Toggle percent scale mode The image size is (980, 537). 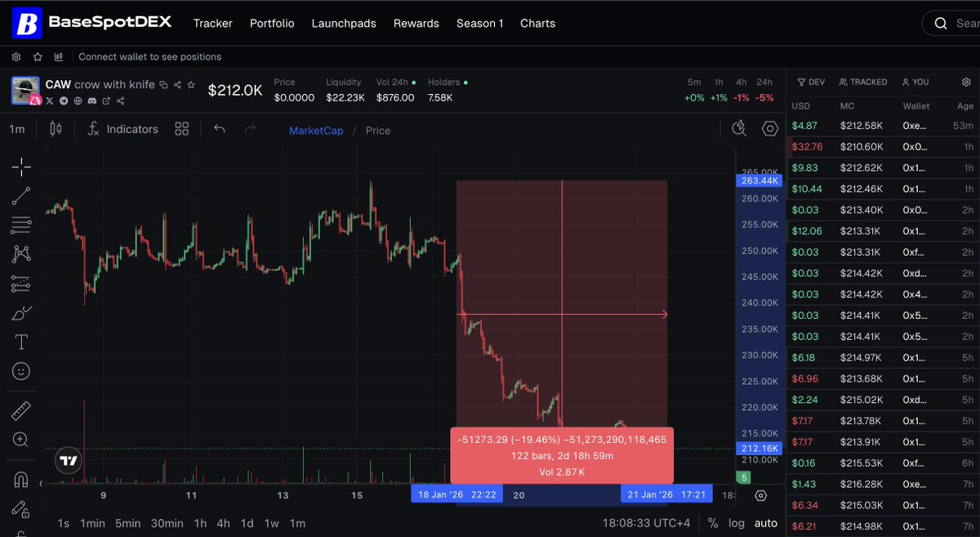(x=713, y=523)
